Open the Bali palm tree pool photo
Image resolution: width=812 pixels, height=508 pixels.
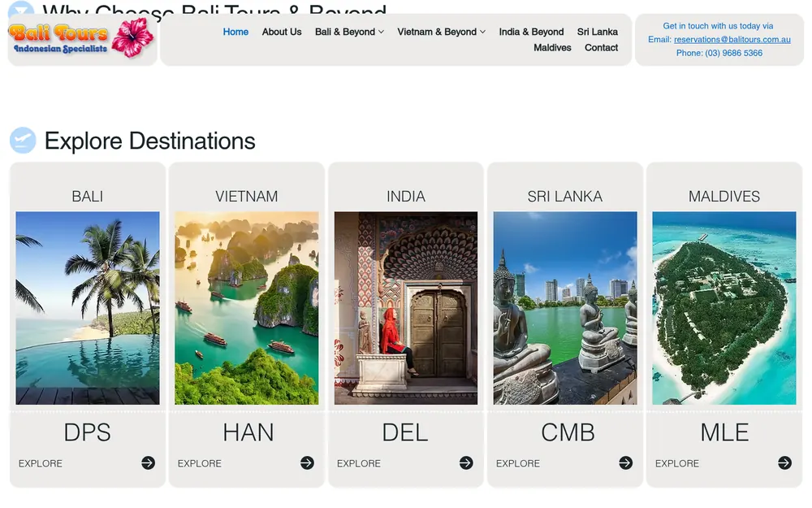point(88,308)
